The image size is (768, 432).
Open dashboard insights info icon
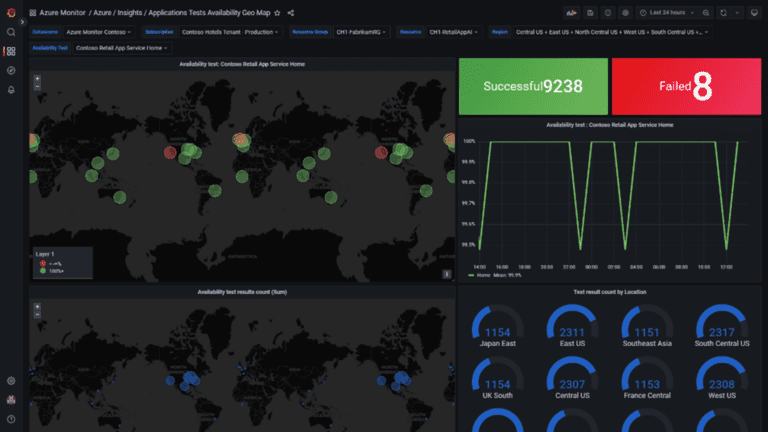click(x=608, y=13)
